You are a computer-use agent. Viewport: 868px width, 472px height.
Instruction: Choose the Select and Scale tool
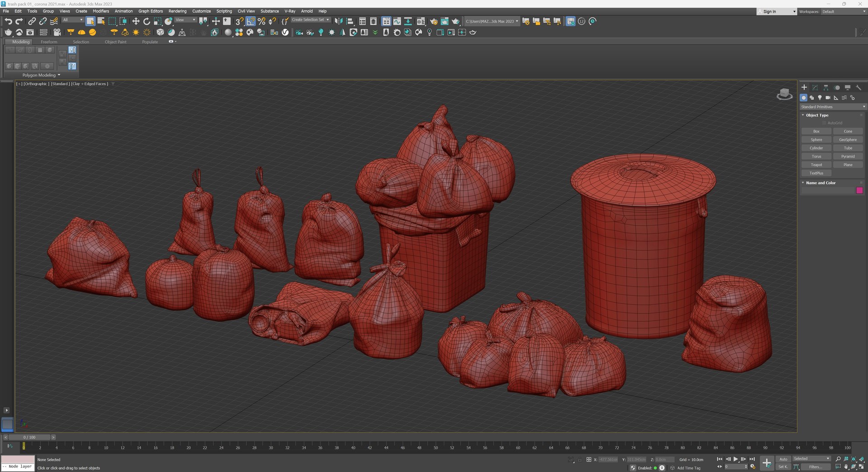[x=158, y=21]
